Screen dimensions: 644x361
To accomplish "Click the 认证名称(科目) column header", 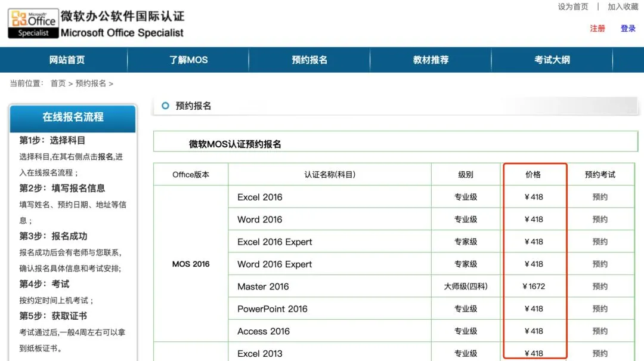I will point(330,175).
